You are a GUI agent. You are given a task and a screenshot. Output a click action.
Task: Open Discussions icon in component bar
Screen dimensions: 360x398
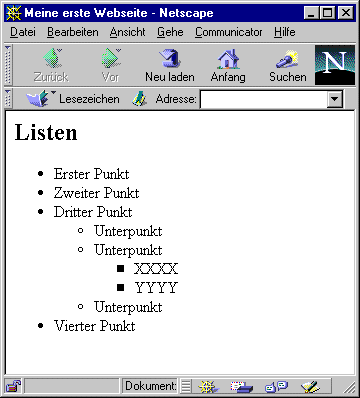(276, 387)
